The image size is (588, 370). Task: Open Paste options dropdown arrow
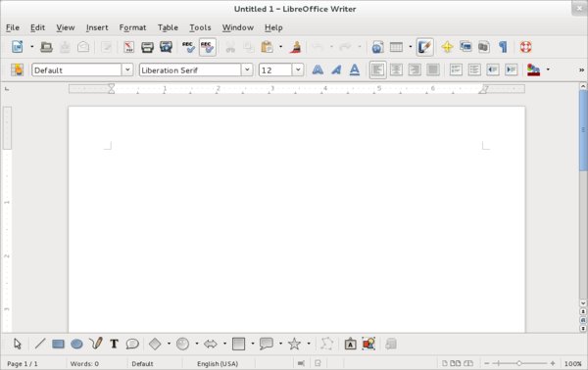280,47
